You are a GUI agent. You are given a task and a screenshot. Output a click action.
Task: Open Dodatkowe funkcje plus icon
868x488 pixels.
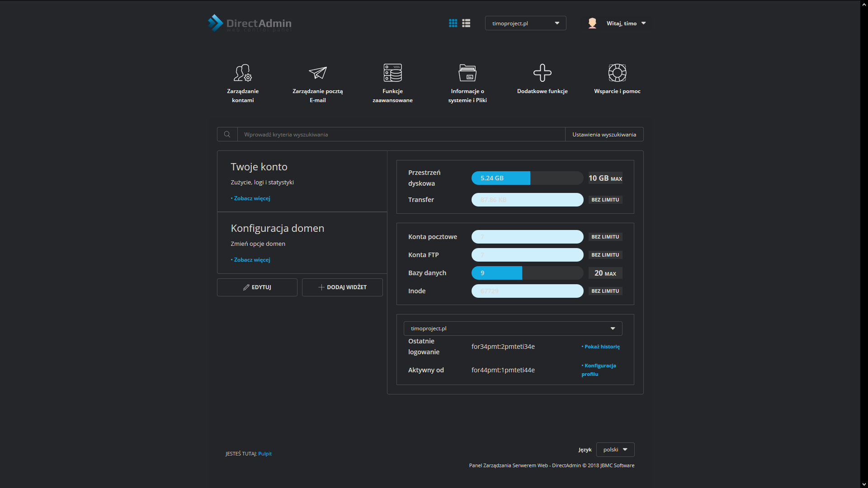pyautogui.click(x=542, y=73)
